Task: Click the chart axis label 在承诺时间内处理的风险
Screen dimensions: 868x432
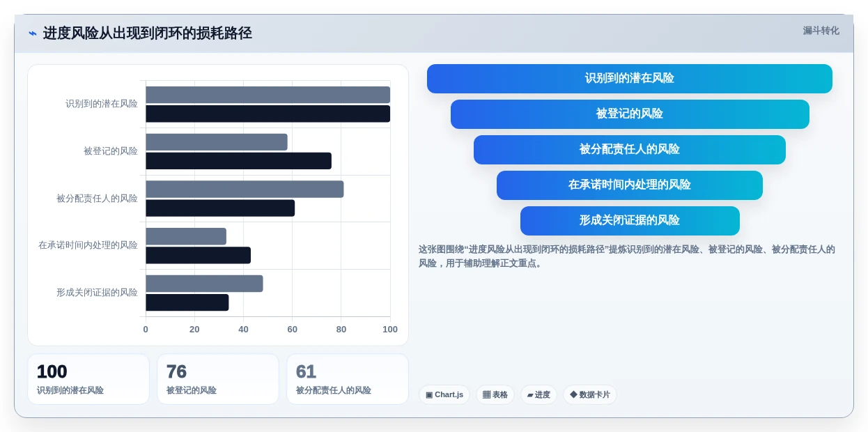Action: (88, 245)
